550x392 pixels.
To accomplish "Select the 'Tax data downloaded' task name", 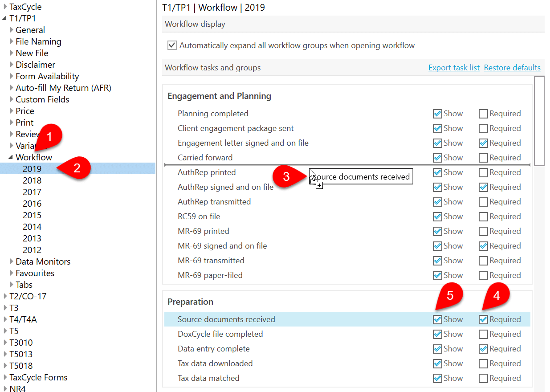I will [x=215, y=363].
